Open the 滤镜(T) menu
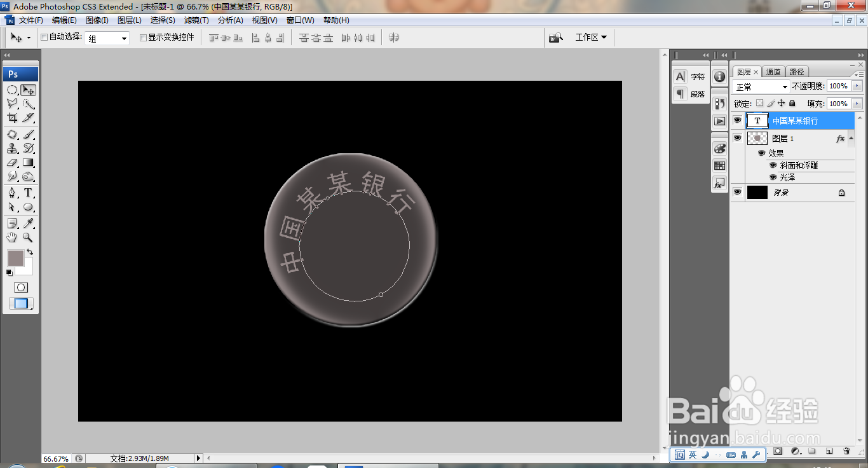Screen dimensions: 868x468 [196, 20]
